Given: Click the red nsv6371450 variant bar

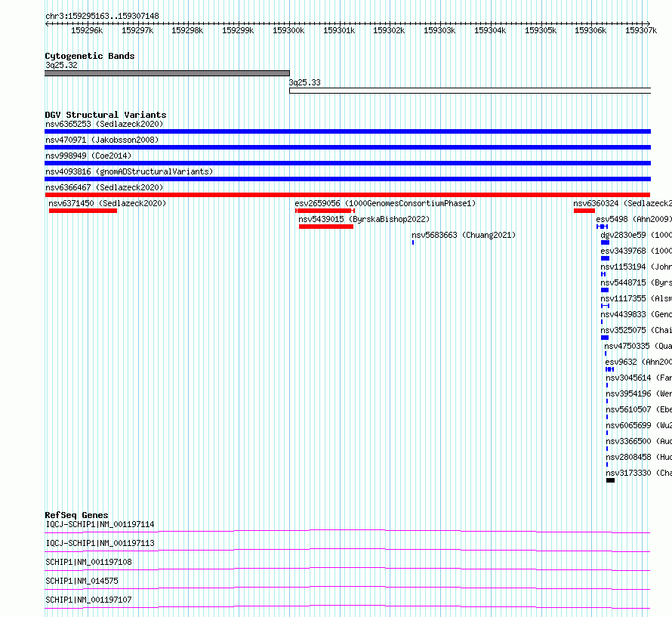Looking at the screenshot, I should tap(83, 211).
